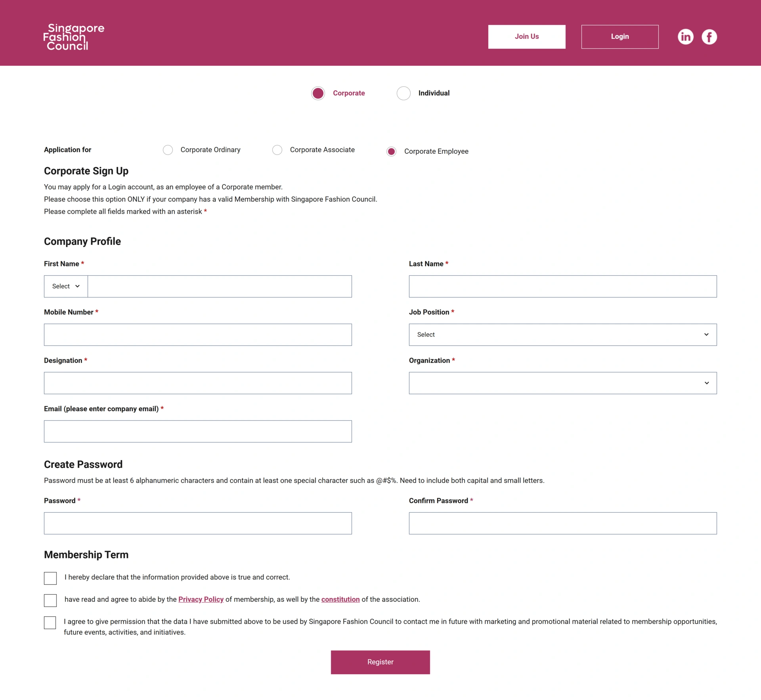Screen dimensions: 761x700
Task: Click the Login button
Action: (620, 37)
